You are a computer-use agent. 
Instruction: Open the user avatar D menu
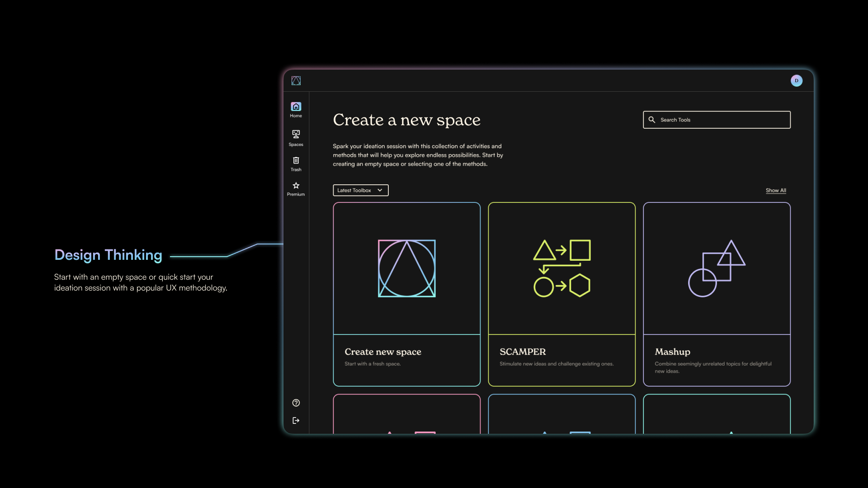point(797,81)
